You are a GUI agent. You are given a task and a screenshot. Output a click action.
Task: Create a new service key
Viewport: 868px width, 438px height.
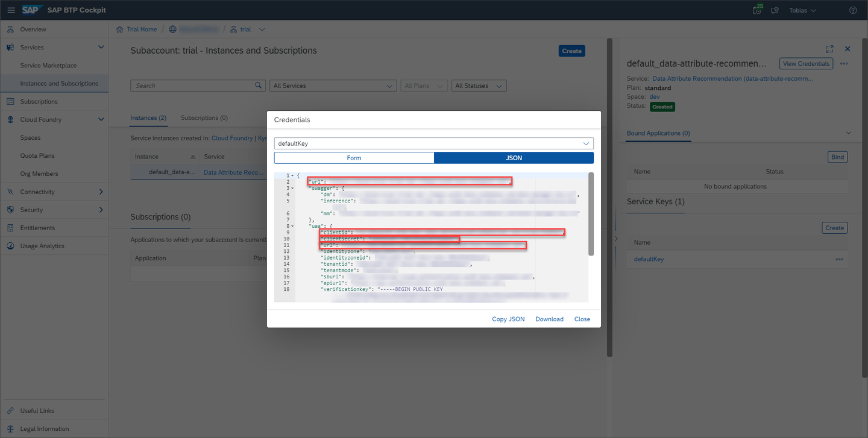pyautogui.click(x=834, y=228)
